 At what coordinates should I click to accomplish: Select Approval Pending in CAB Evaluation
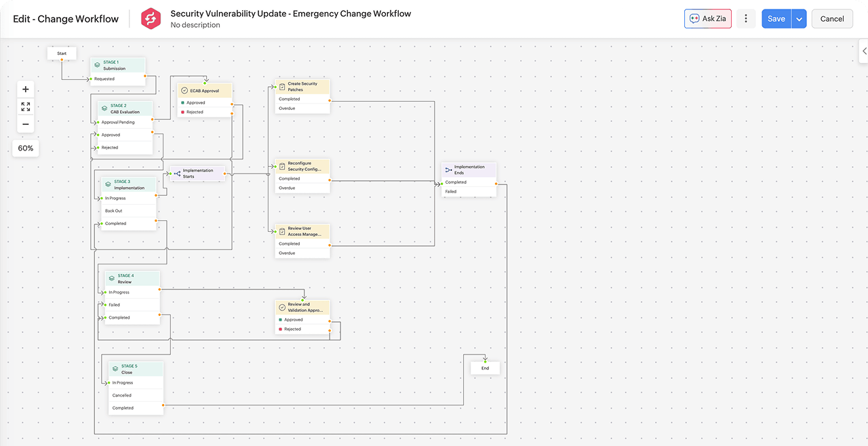125,123
